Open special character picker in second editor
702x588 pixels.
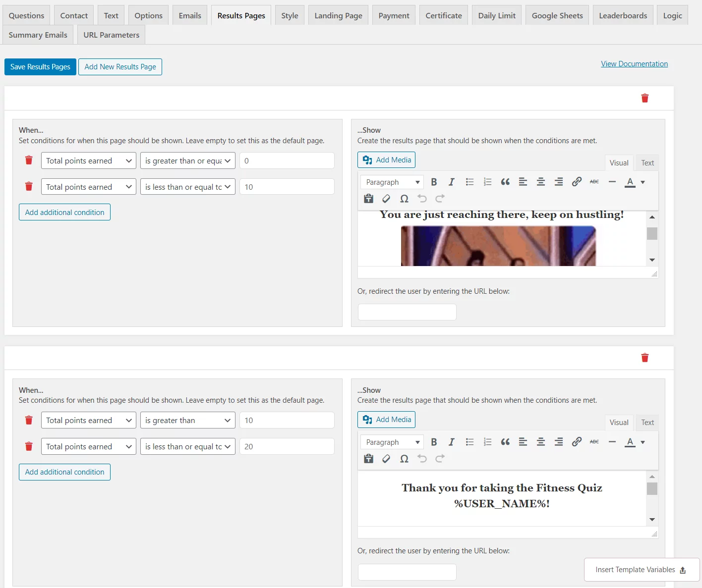point(404,459)
